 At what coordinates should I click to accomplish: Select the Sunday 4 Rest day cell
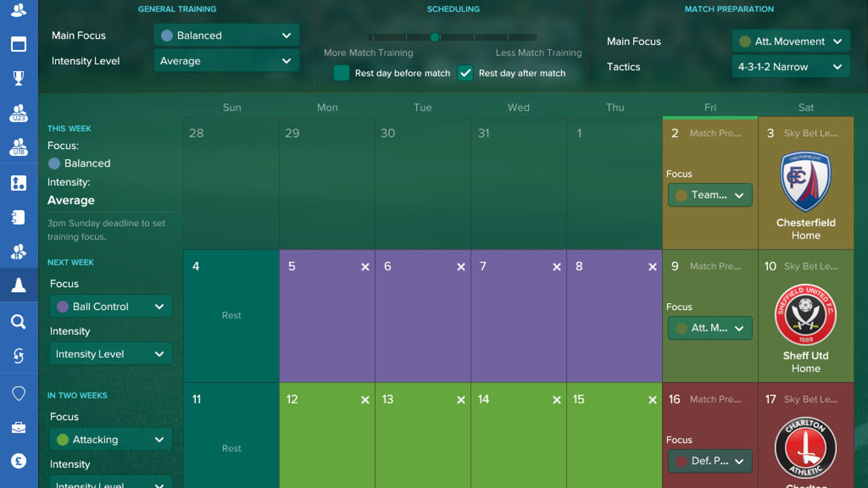(x=231, y=316)
